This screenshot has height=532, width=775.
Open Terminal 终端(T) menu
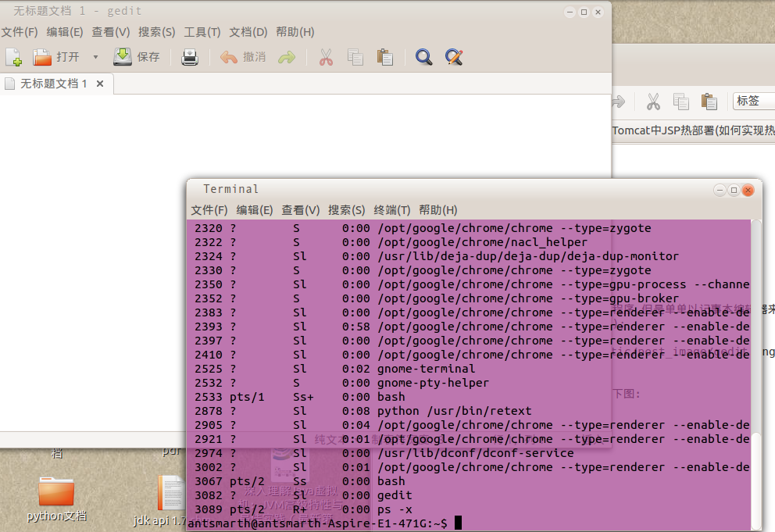392,210
